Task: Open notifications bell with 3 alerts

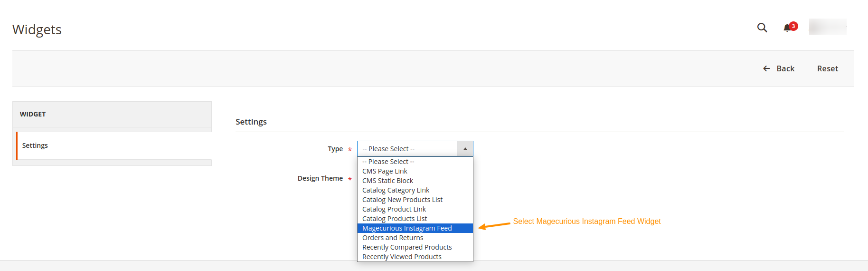Action: (790, 27)
